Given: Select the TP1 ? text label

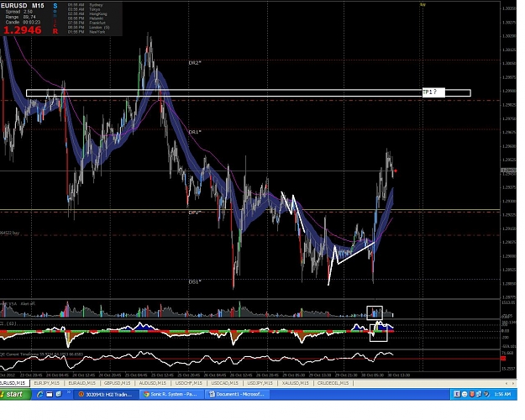Looking at the screenshot, I should [433, 92].
